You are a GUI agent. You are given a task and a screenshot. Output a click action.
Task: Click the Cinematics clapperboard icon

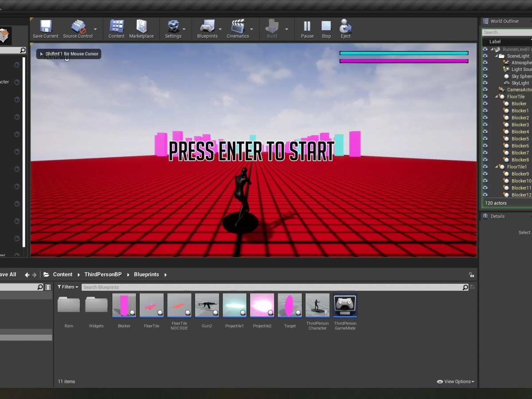pos(238,27)
